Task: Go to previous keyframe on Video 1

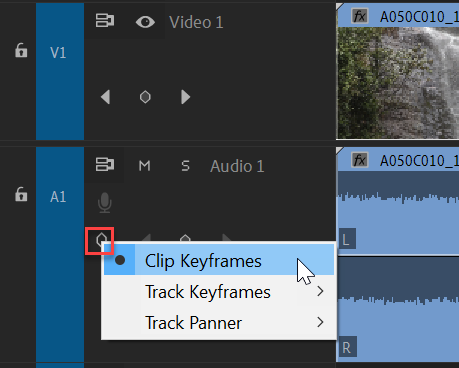Action: click(105, 97)
